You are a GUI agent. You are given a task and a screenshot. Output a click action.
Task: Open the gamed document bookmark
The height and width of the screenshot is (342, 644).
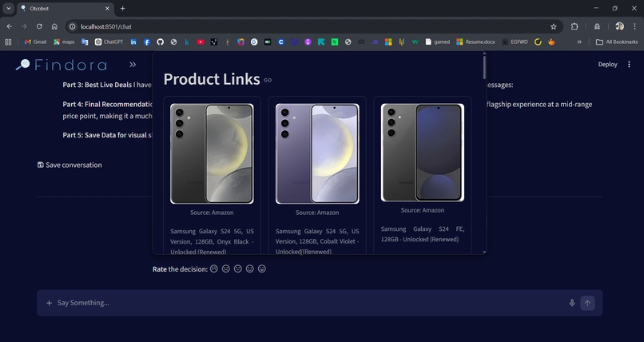[437, 42]
